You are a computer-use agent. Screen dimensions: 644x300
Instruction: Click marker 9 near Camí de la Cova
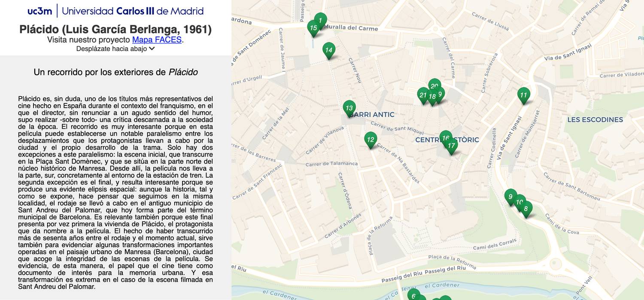click(x=510, y=197)
